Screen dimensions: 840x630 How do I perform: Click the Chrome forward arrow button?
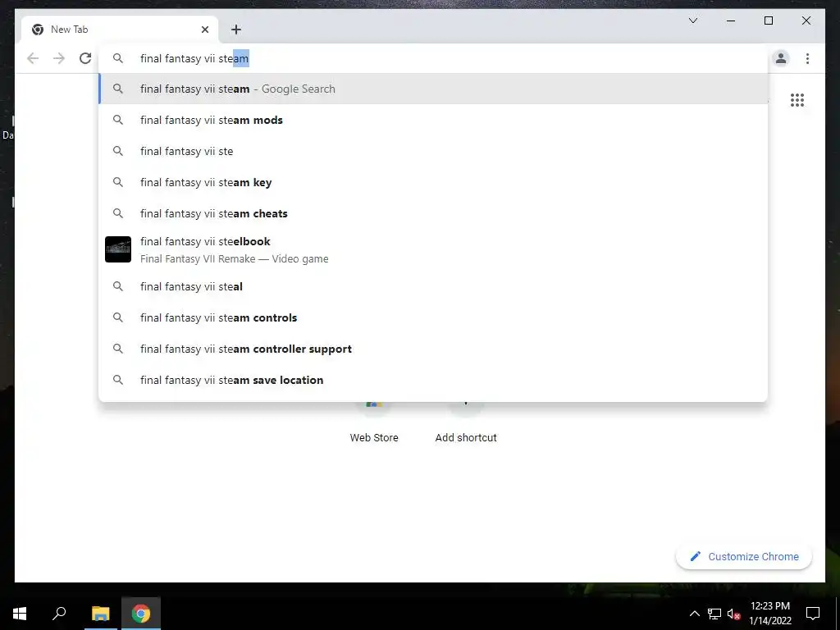(x=59, y=58)
